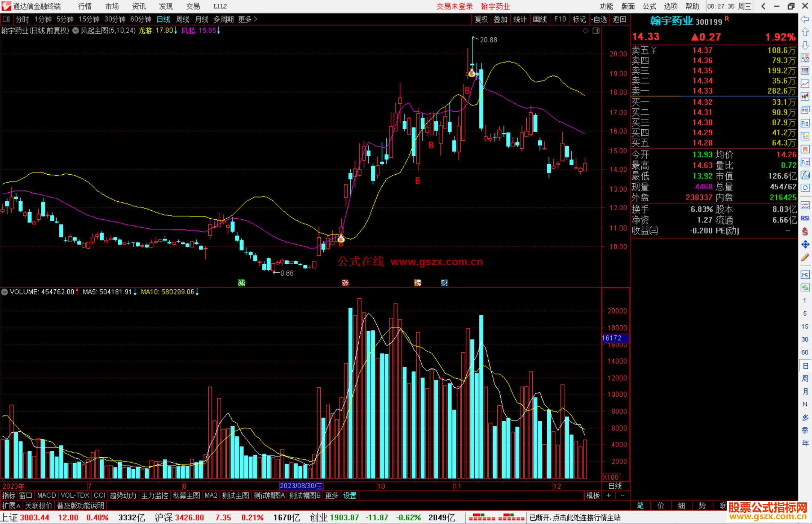Open the candlestick chart sidebar icon
This screenshot has width=812, height=524.
tap(805, 97)
